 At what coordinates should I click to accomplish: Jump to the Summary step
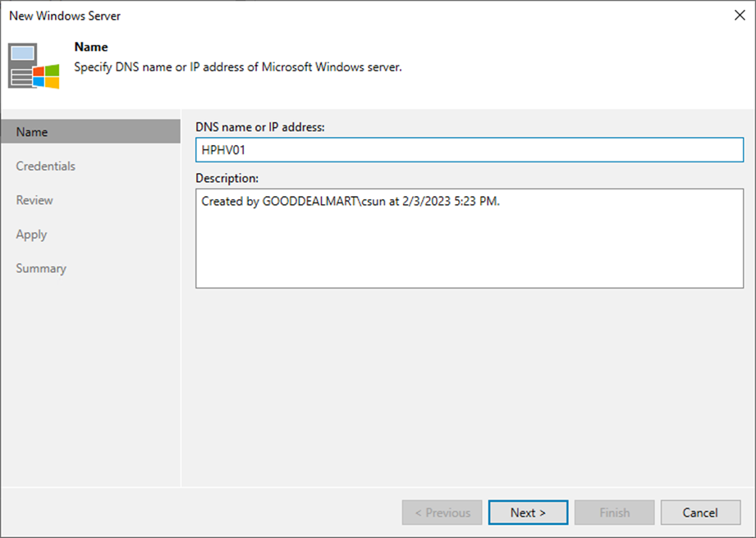coord(41,268)
